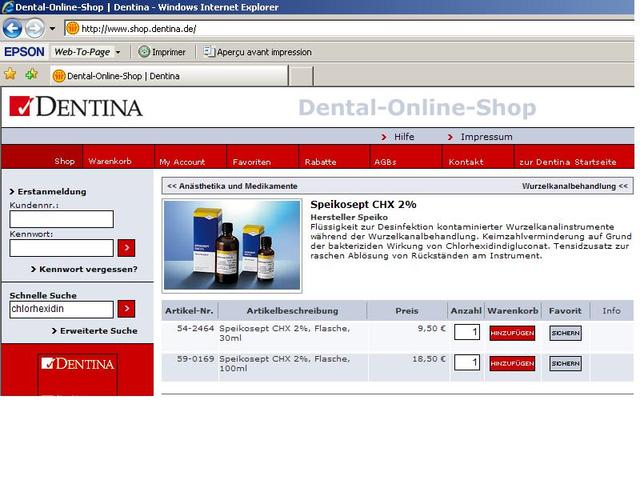Click the Imprimer print icon
640x480 pixels.
145,52
